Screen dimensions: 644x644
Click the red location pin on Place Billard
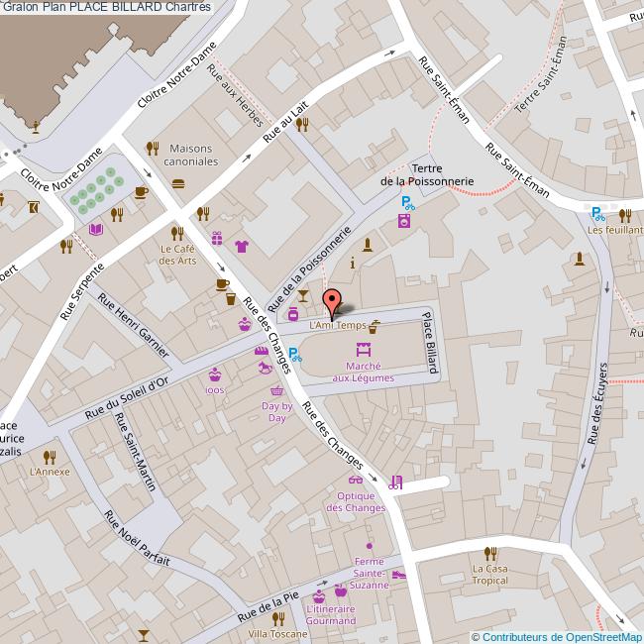coord(332,300)
